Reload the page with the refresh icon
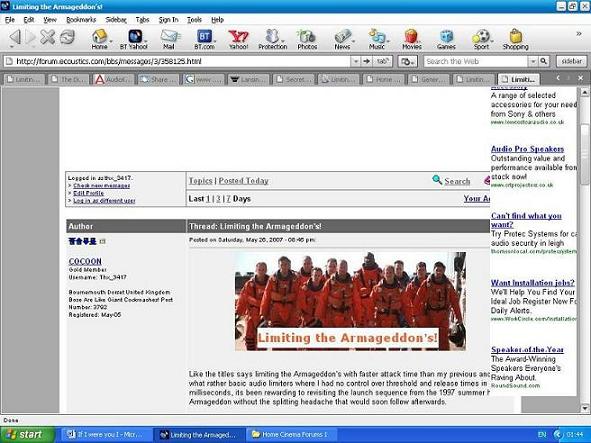This screenshot has height=443, width=591. click(67, 37)
